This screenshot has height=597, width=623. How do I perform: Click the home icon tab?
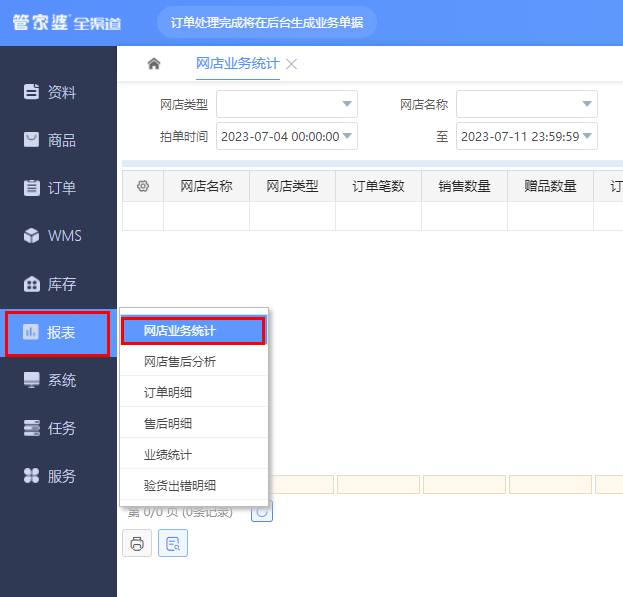154,64
